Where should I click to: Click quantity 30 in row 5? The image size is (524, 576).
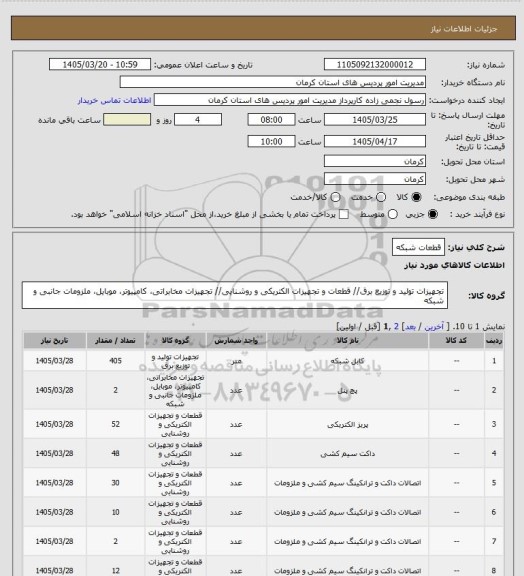(115, 483)
